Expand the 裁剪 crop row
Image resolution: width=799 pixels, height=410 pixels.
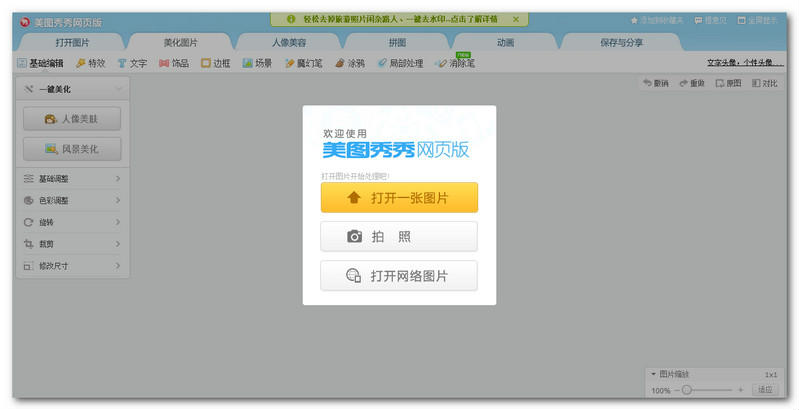click(72, 244)
